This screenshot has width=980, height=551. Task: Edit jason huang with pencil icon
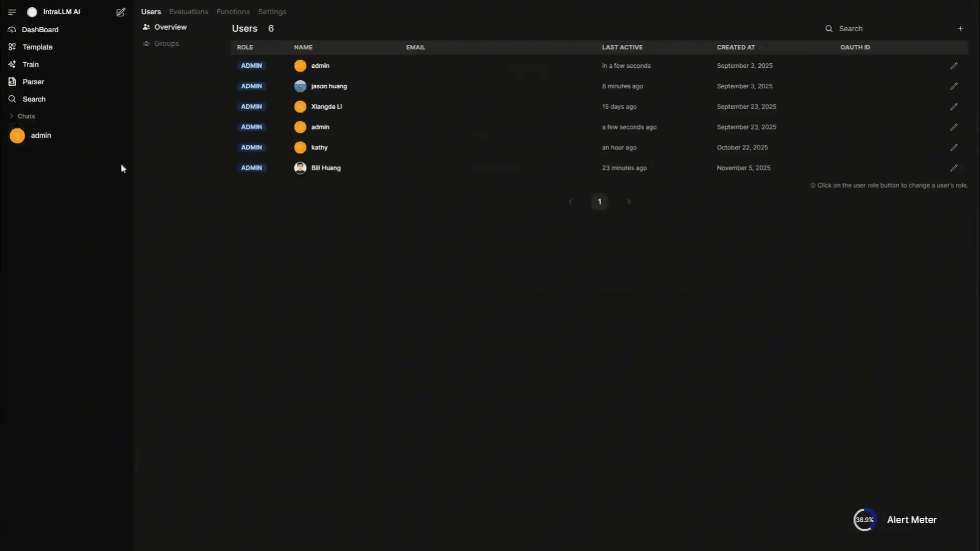(x=953, y=86)
